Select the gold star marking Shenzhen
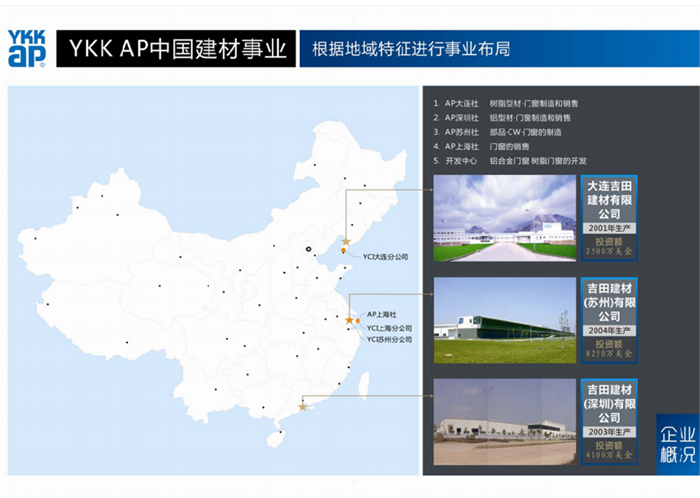The image size is (700, 498). pyautogui.click(x=303, y=407)
